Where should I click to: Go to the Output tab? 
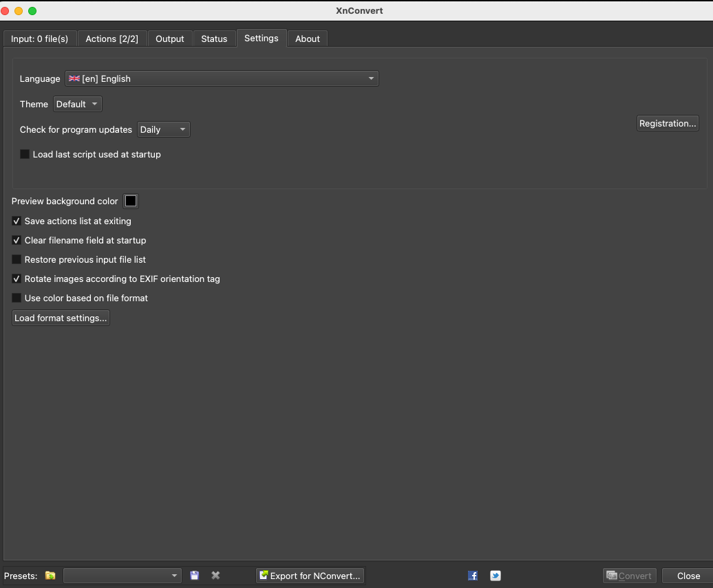tap(169, 39)
